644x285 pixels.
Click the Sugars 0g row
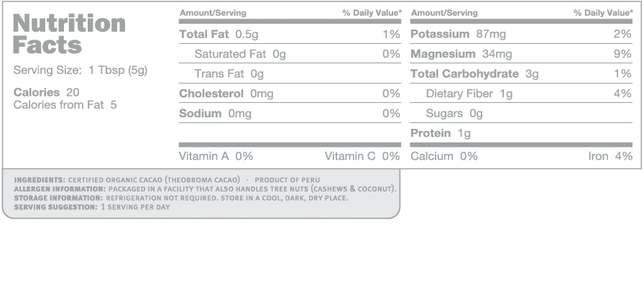pyautogui.click(x=521, y=113)
